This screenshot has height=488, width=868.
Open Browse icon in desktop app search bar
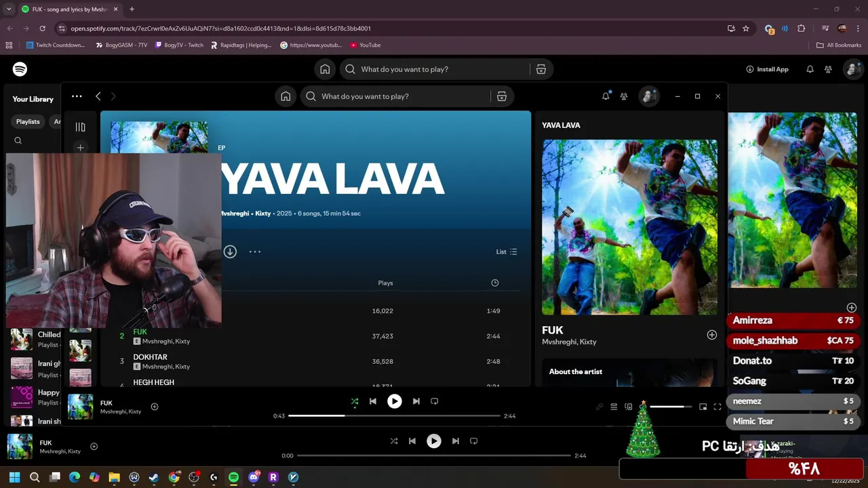(x=501, y=96)
